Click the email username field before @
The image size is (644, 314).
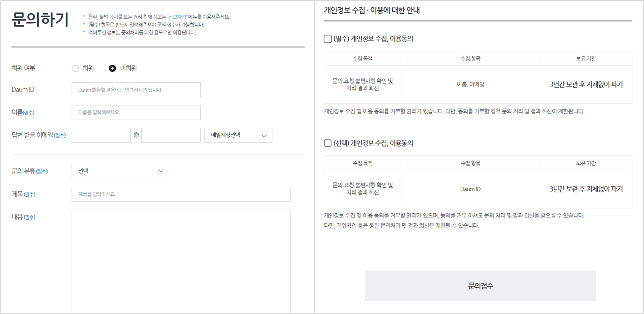tap(101, 135)
